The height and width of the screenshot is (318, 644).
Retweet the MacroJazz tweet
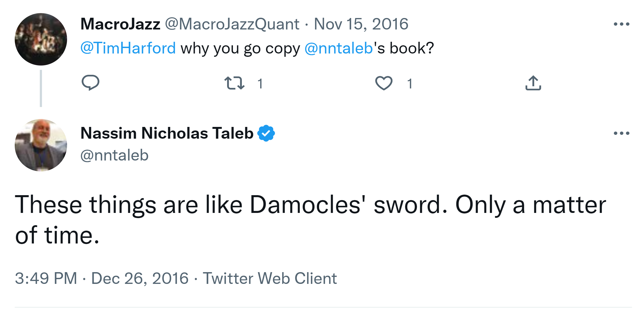point(234,83)
